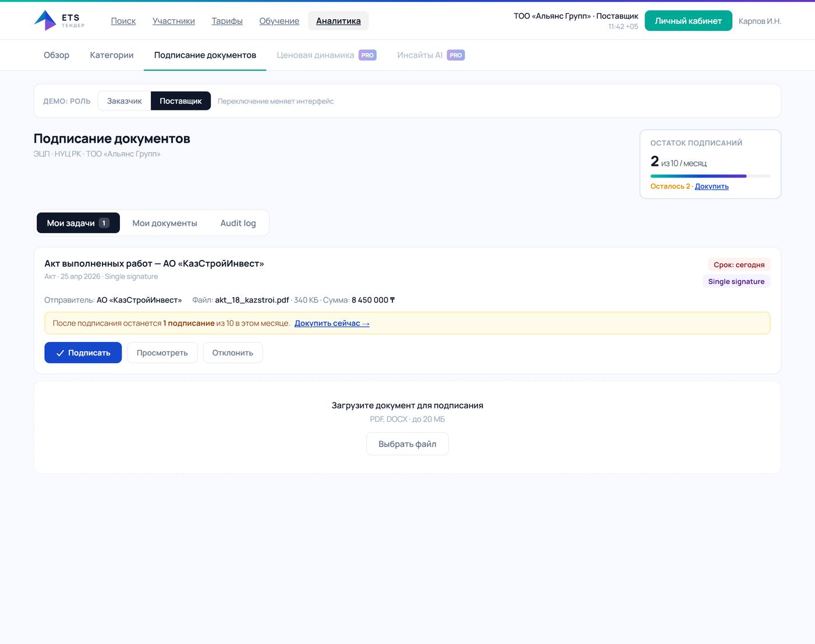Viewport: 815px width, 644px height.
Task: Open the Мои документы tab
Action: click(165, 223)
